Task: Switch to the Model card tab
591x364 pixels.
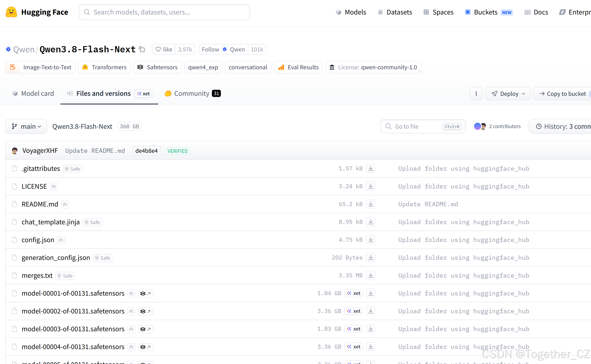Action: (x=33, y=93)
